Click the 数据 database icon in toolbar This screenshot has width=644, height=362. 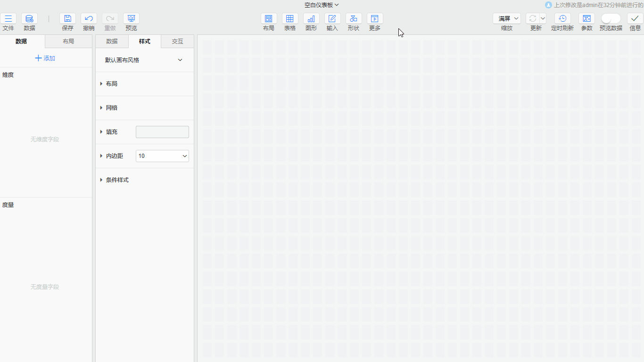coord(29,19)
